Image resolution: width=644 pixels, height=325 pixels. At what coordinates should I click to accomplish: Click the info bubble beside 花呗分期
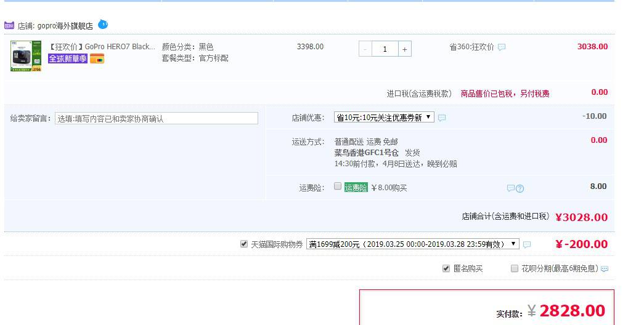point(605,269)
